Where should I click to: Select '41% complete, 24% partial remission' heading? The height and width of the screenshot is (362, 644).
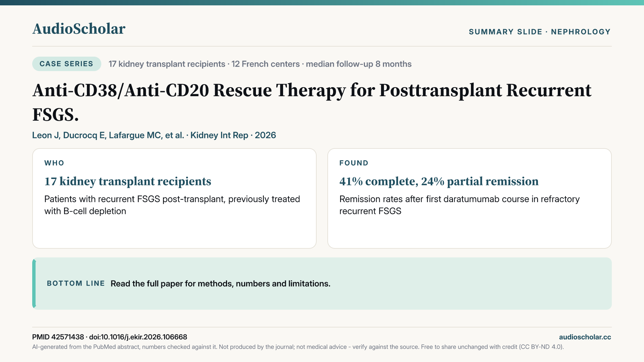[439, 181]
